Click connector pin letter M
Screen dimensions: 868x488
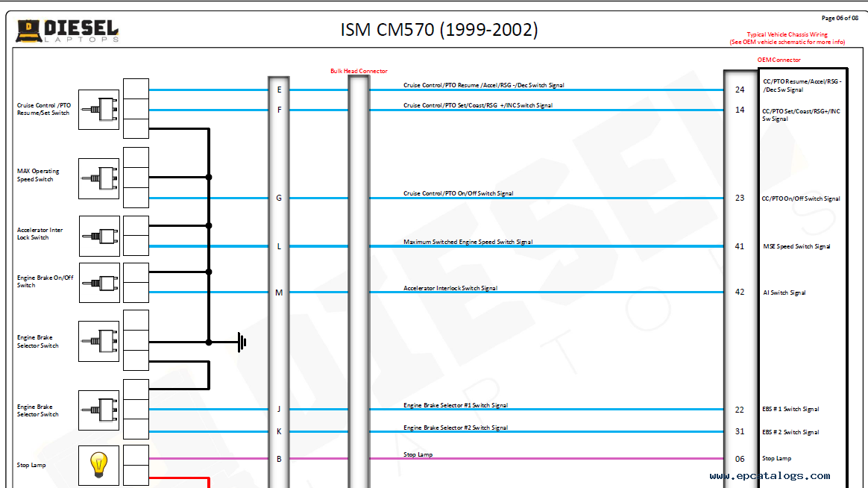coord(279,293)
